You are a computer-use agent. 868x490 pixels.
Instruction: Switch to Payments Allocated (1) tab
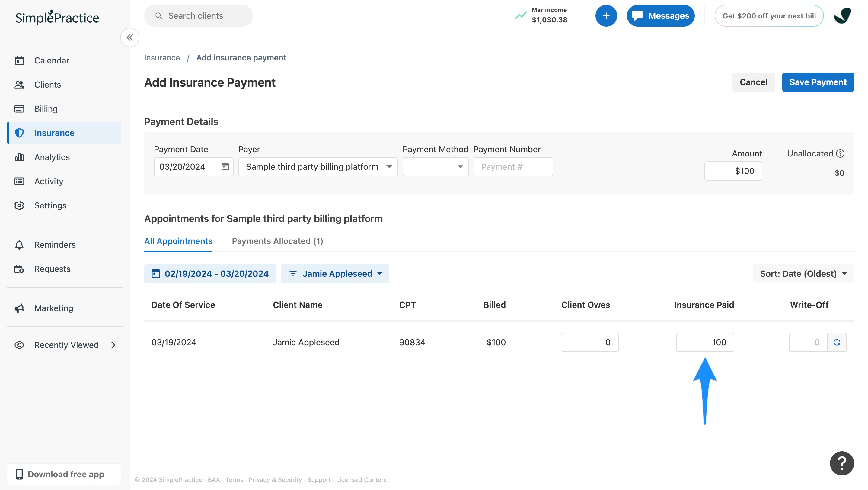[x=277, y=241]
